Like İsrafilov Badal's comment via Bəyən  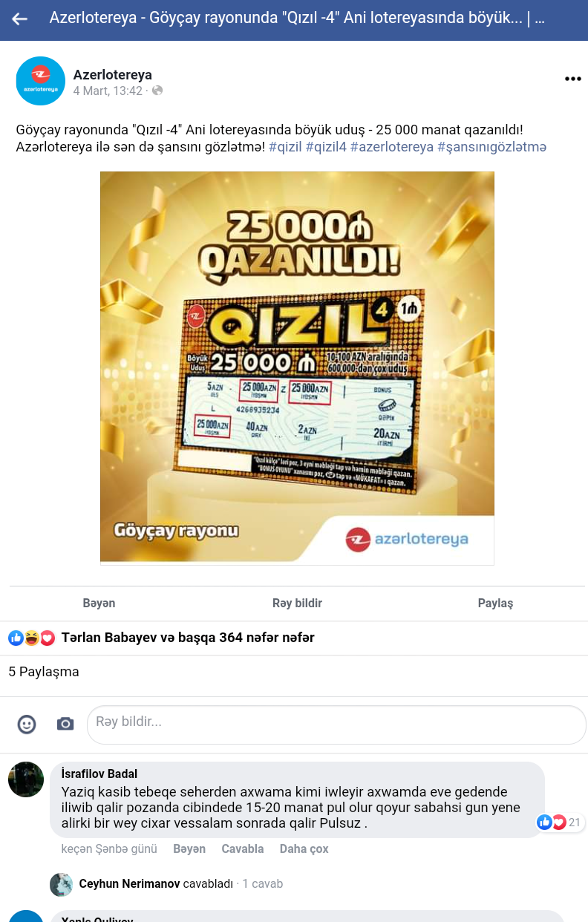point(189,849)
